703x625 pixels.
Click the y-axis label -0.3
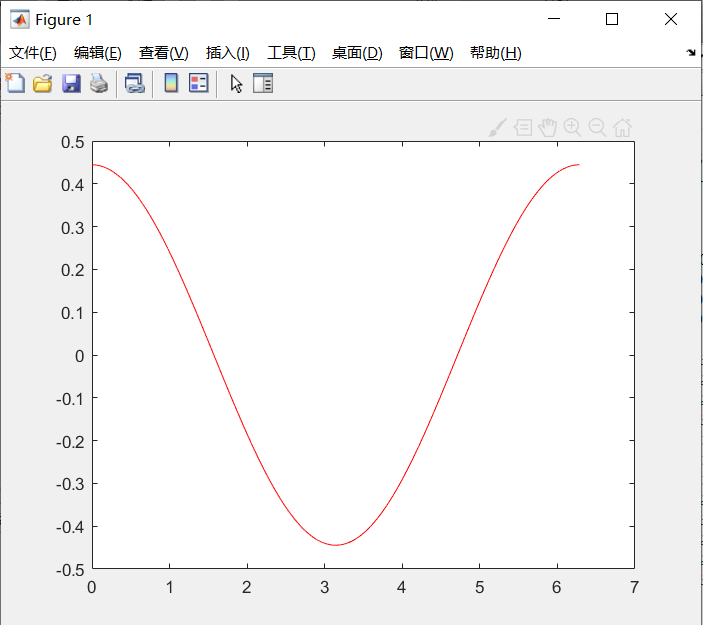(x=70, y=484)
